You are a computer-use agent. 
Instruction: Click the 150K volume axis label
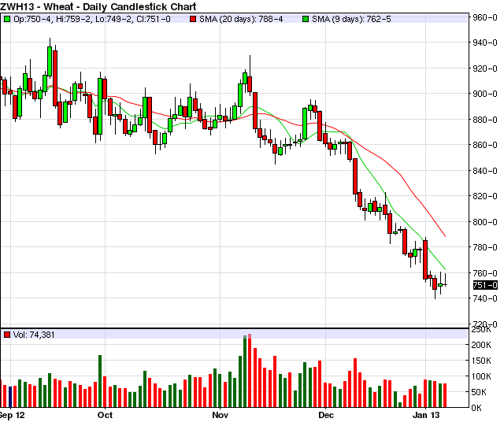(x=481, y=361)
